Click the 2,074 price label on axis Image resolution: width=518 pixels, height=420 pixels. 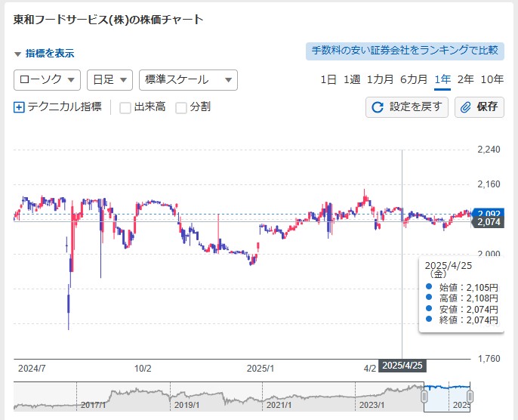pos(488,222)
